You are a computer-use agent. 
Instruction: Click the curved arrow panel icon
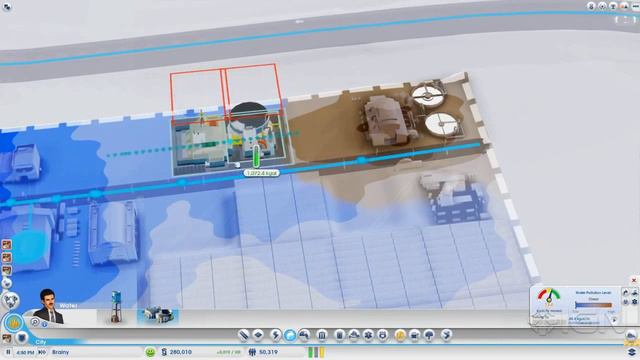pyautogui.click(x=626, y=292)
